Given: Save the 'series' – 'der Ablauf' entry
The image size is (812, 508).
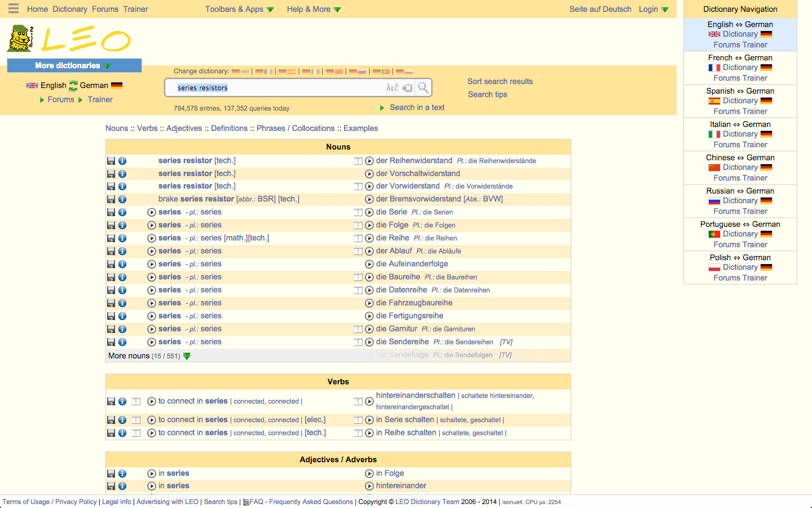Looking at the screenshot, I should (111, 251).
